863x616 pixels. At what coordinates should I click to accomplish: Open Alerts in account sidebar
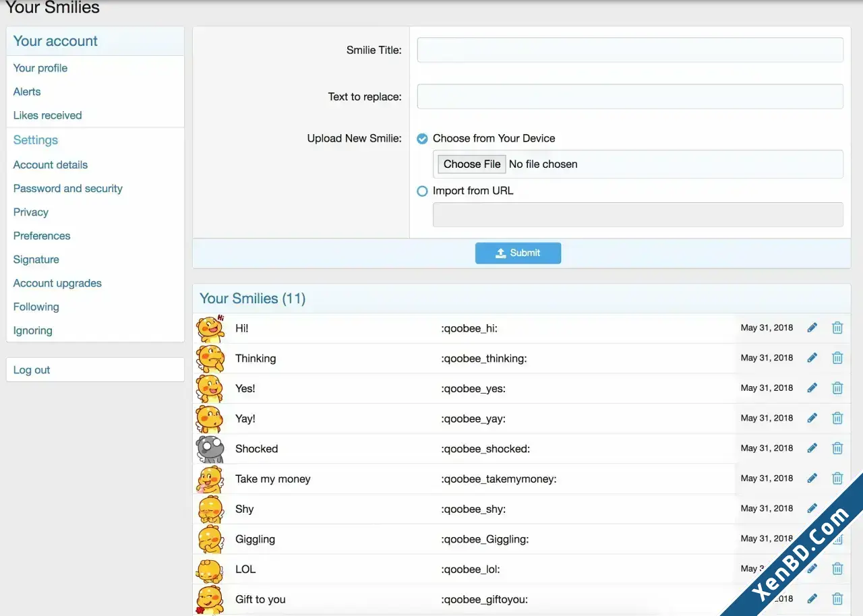[x=27, y=92]
